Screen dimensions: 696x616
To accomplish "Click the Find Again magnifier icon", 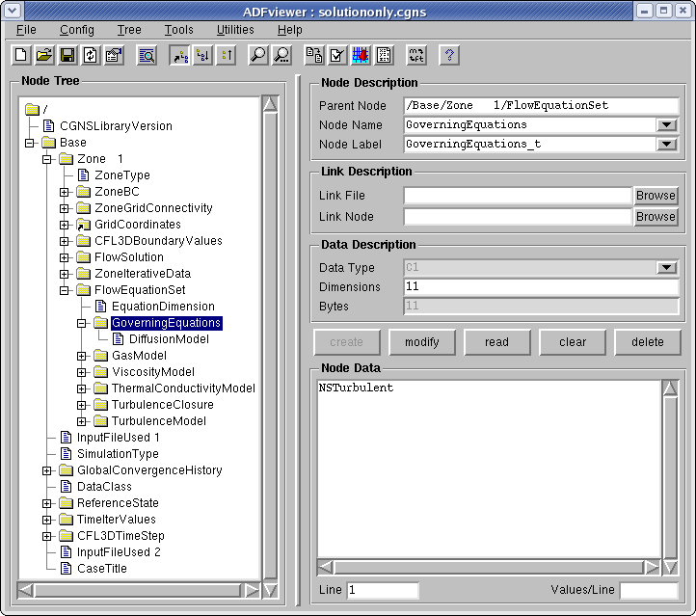I will coord(281,55).
